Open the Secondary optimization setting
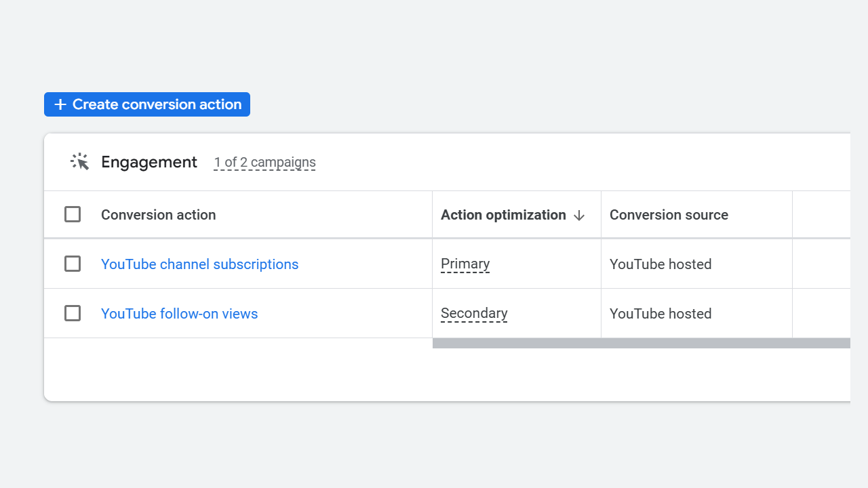 [474, 313]
